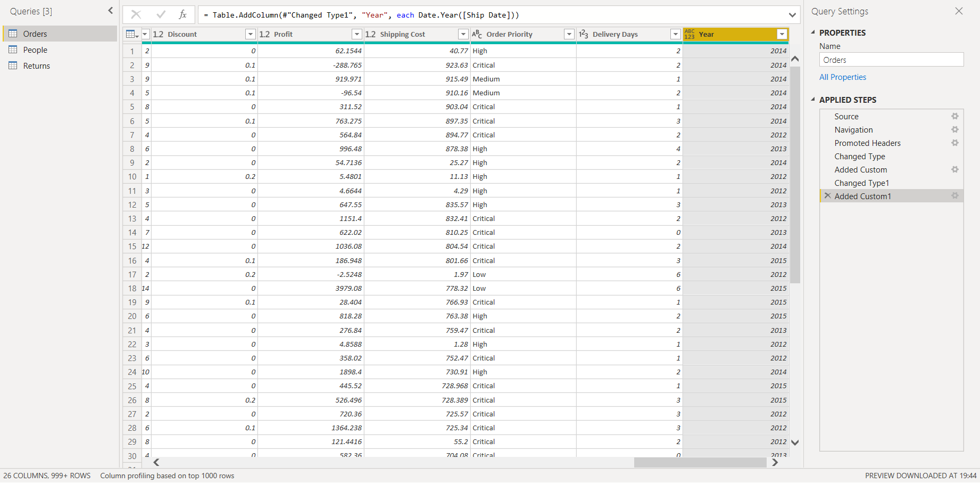980x483 pixels.
Task: Expand the formula bar with the chevron
Action: coord(792,14)
